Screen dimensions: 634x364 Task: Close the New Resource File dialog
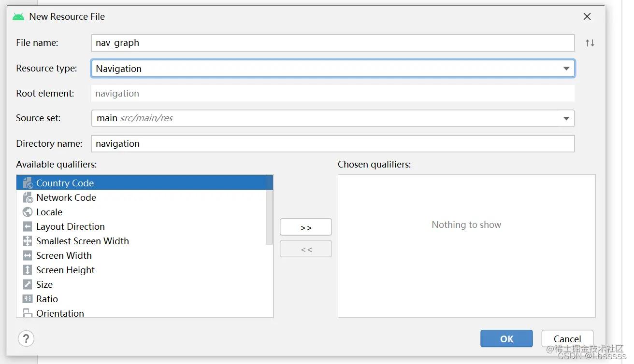click(587, 16)
